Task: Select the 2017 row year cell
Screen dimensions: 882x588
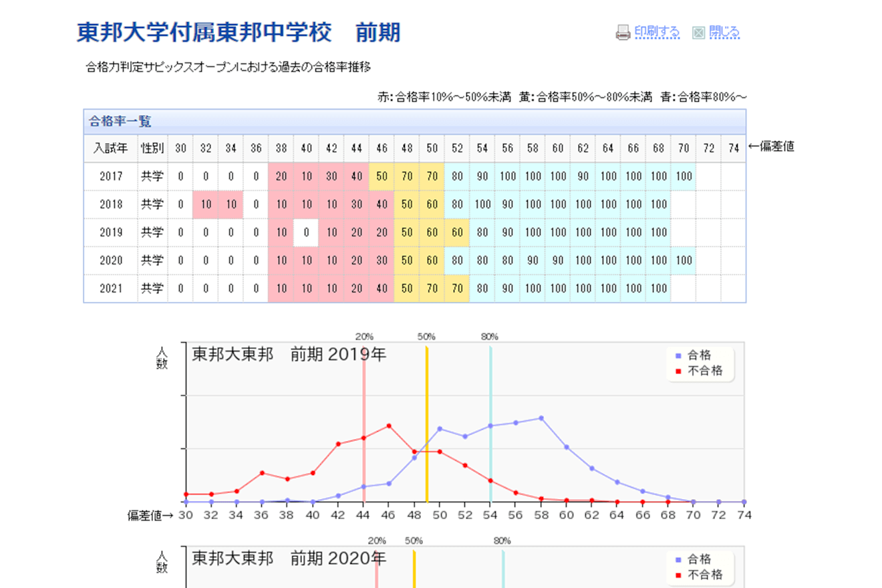Action: (110, 176)
